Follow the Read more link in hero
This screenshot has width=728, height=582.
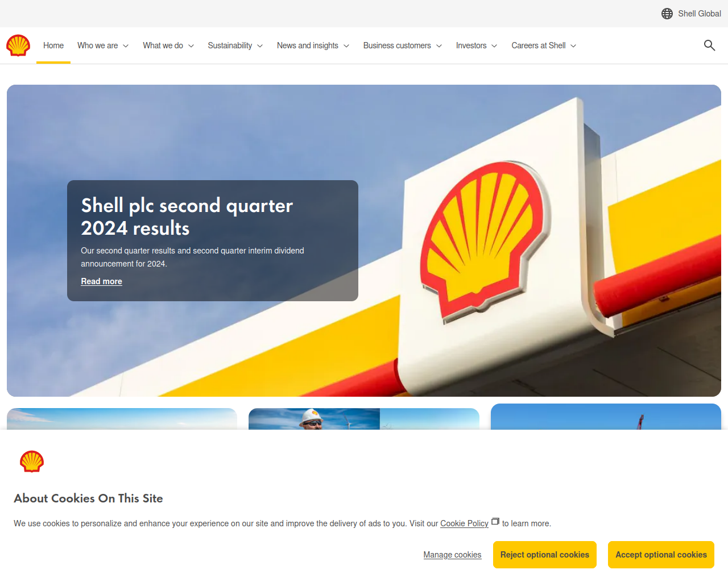[101, 281]
